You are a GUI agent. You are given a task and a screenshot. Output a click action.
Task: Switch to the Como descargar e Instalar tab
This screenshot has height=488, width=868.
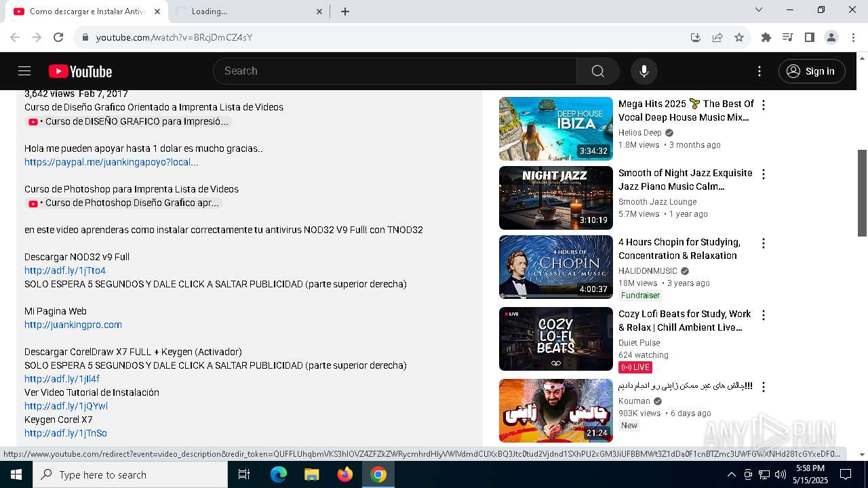[87, 12]
